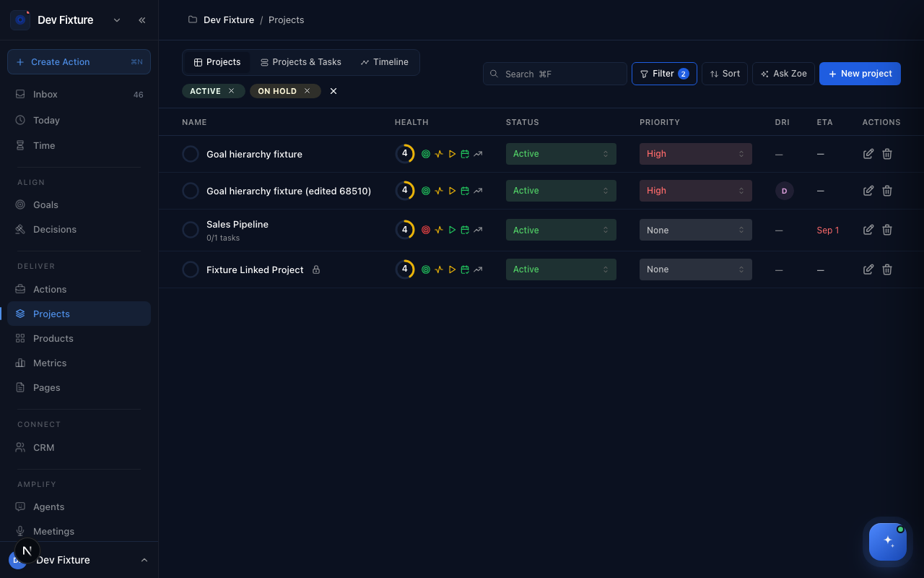Open the Sort button
The image size is (924, 578).
point(725,74)
